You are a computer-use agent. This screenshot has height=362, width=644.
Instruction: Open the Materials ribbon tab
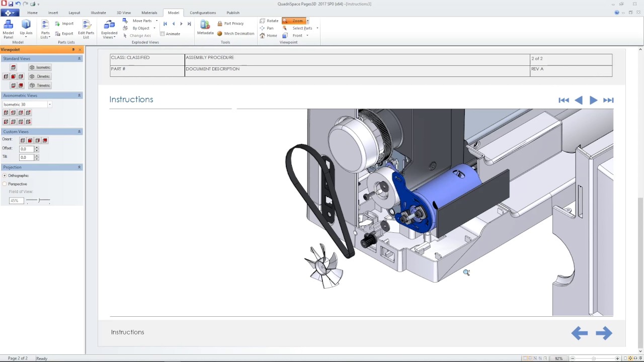(x=149, y=13)
